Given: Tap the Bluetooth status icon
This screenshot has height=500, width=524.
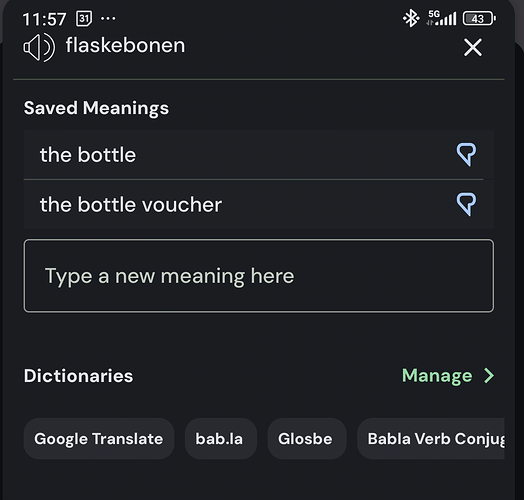Looking at the screenshot, I should pyautogui.click(x=411, y=18).
